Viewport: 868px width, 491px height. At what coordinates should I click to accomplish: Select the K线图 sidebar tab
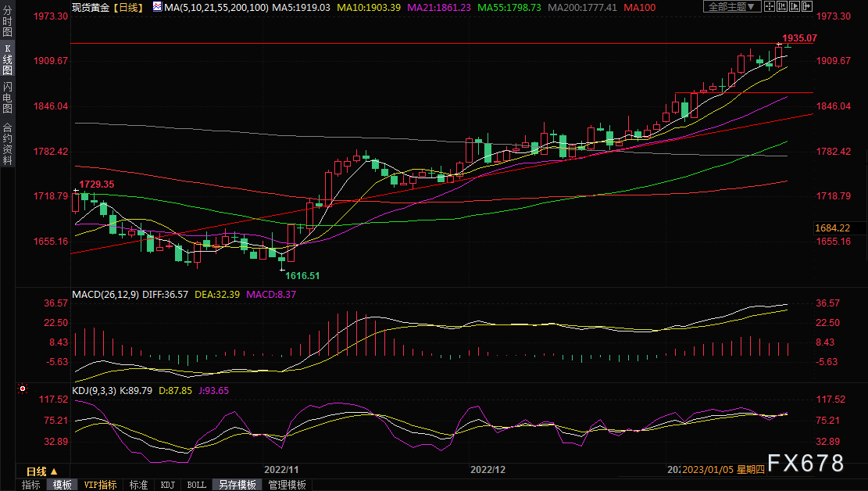click(7, 60)
